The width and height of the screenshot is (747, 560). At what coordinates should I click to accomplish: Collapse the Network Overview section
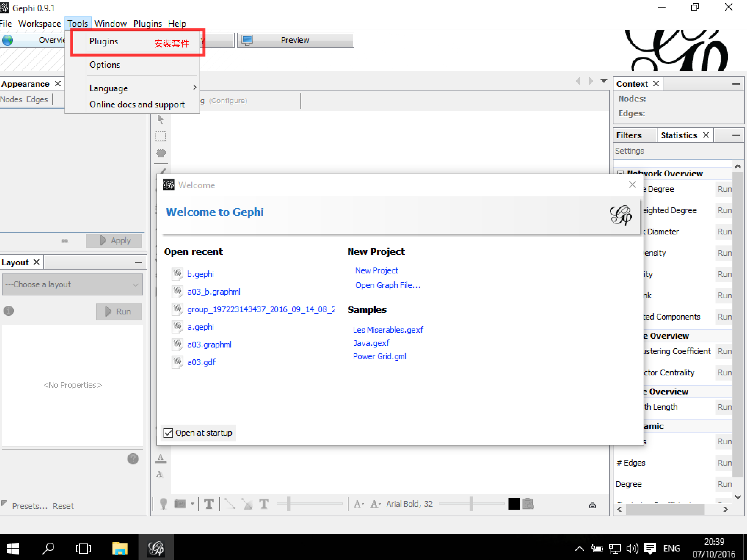tap(620, 173)
